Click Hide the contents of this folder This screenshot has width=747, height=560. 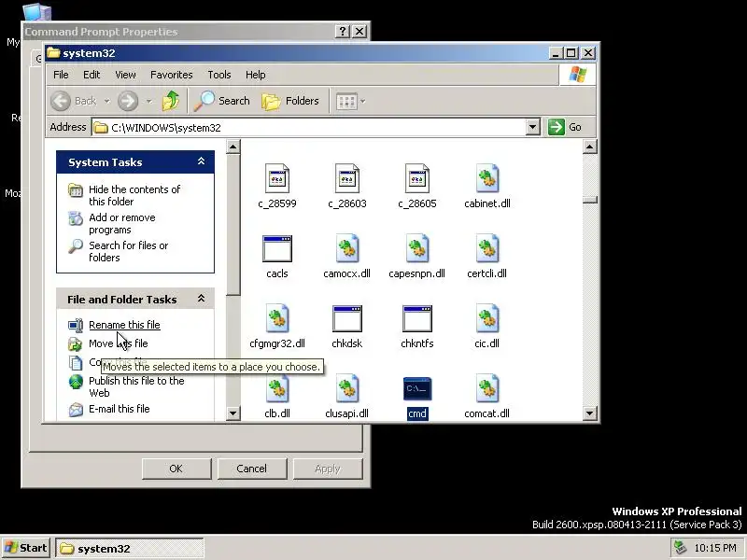134,195
